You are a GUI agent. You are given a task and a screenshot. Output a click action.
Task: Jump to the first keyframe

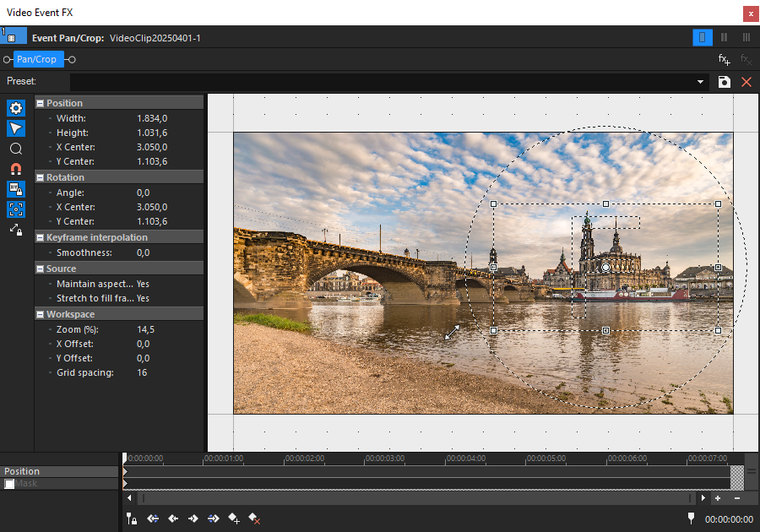pos(153,518)
